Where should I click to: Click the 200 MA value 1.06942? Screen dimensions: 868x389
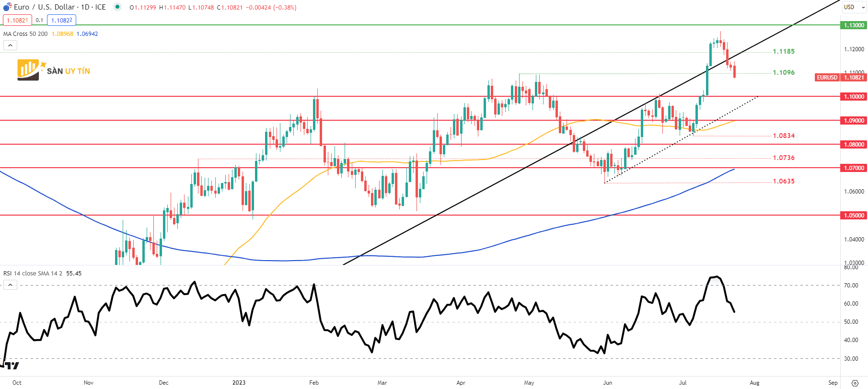pyautogui.click(x=87, y=34)
